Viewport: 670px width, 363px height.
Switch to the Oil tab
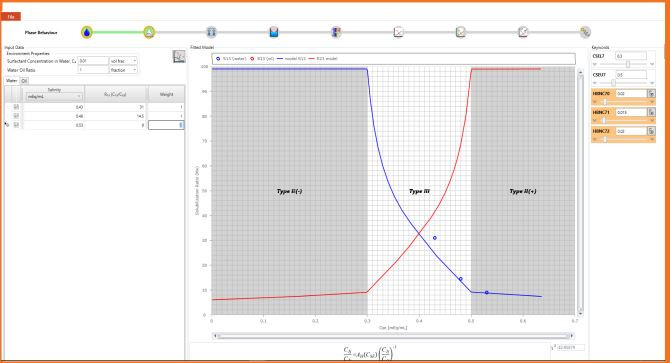click(x=24, y=81)
